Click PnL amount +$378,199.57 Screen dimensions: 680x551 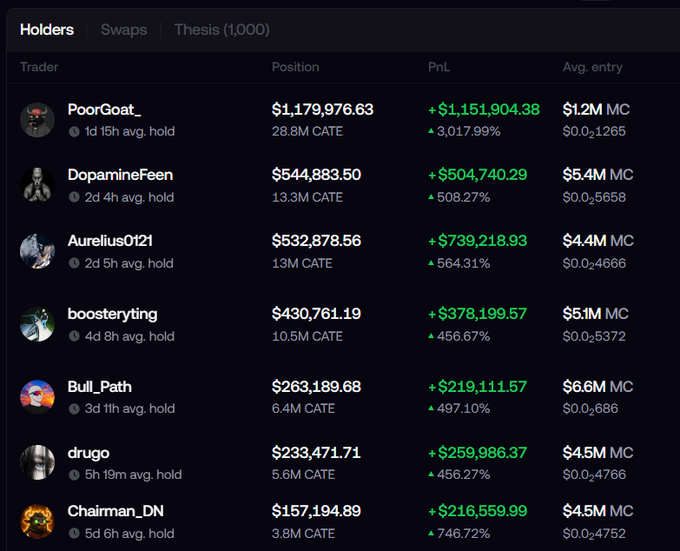point(477,314)
